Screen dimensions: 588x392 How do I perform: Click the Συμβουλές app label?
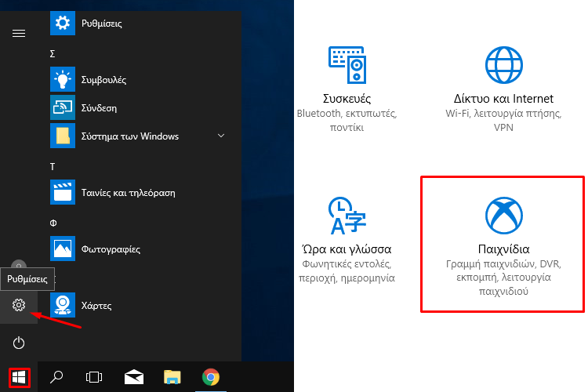click(103, 80)
